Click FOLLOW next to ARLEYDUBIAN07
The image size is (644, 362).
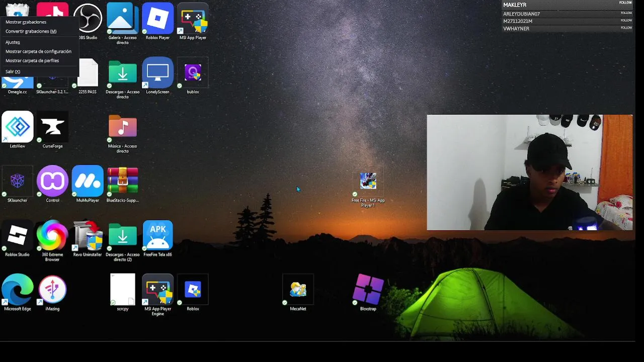(626, 13)
